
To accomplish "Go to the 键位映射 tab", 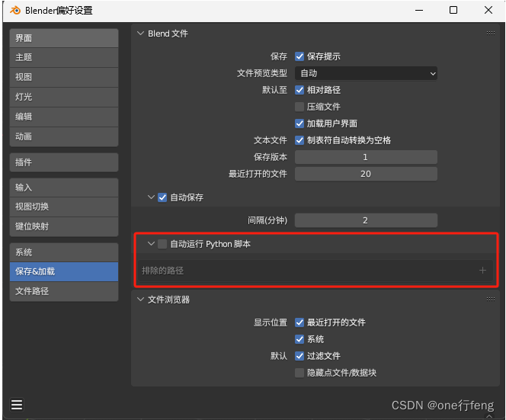I will [x=64, y=226].
